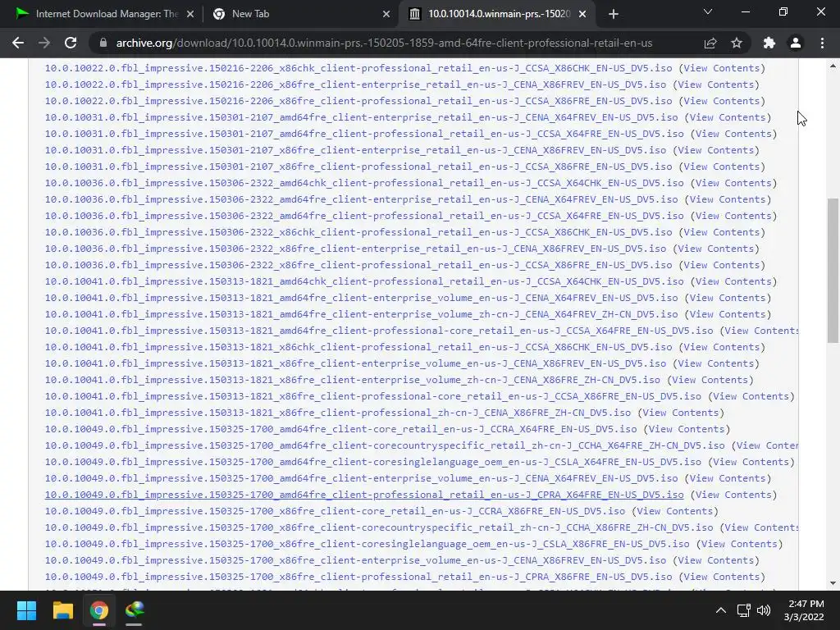Download 10041 x86fre professional zh-cn ISO
The width and height of the screenshot is (840, 630).
click(x=338, y=413)
